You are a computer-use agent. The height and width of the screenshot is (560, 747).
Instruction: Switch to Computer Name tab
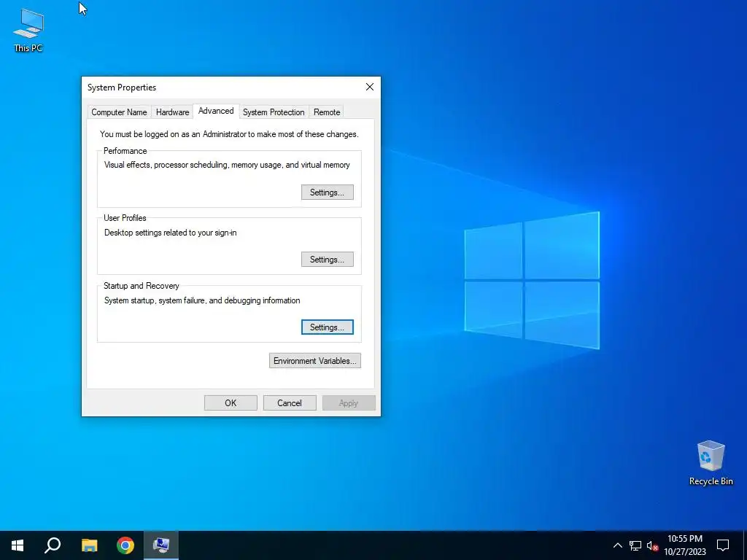click(x=119, y=112)
